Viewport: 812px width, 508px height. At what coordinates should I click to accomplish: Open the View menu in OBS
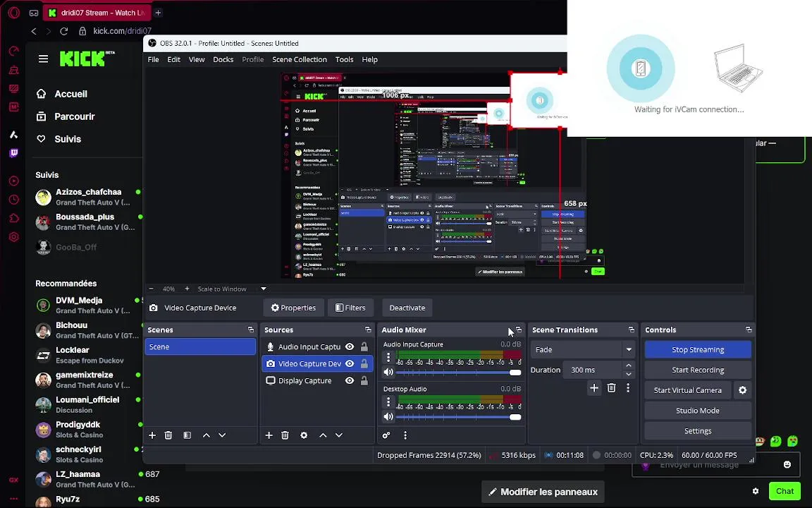point(197,59)
